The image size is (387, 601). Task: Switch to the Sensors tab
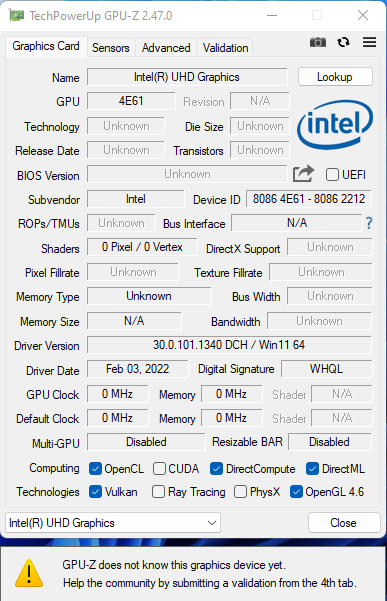pyautogui.click(x=111, y=48)
